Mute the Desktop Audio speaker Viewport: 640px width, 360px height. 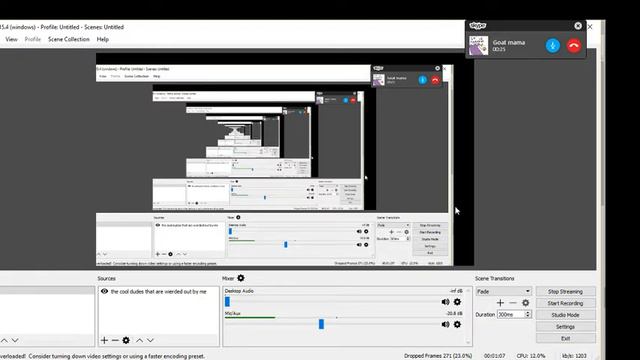pyautogui.click(x=445, y=302)
